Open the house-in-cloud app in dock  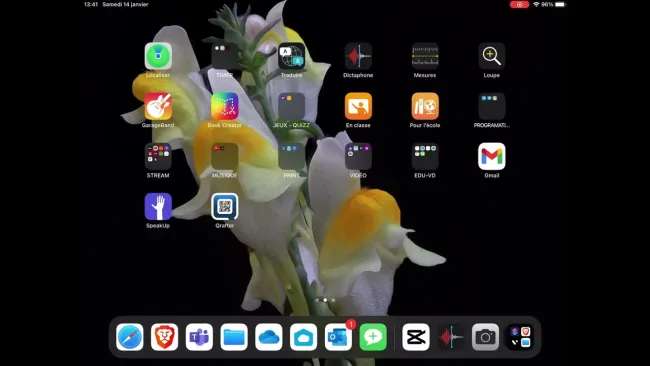[303, 337]
